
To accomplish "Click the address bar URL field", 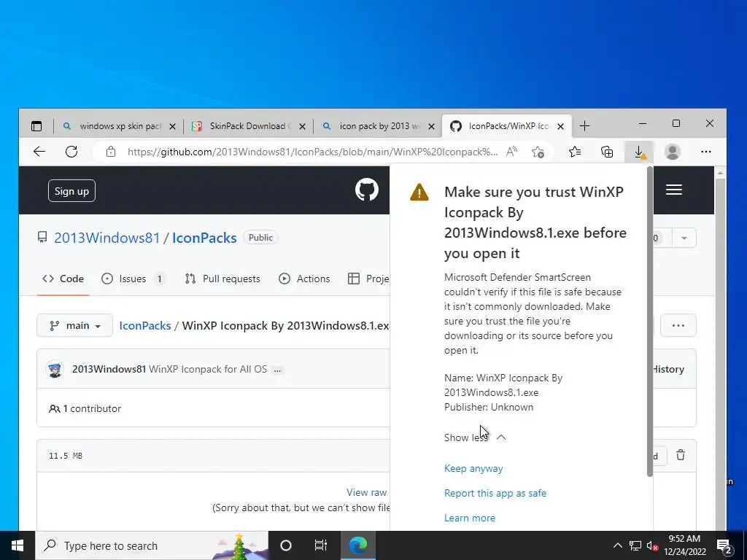I will pyautogui.click(x=312, y=152).
